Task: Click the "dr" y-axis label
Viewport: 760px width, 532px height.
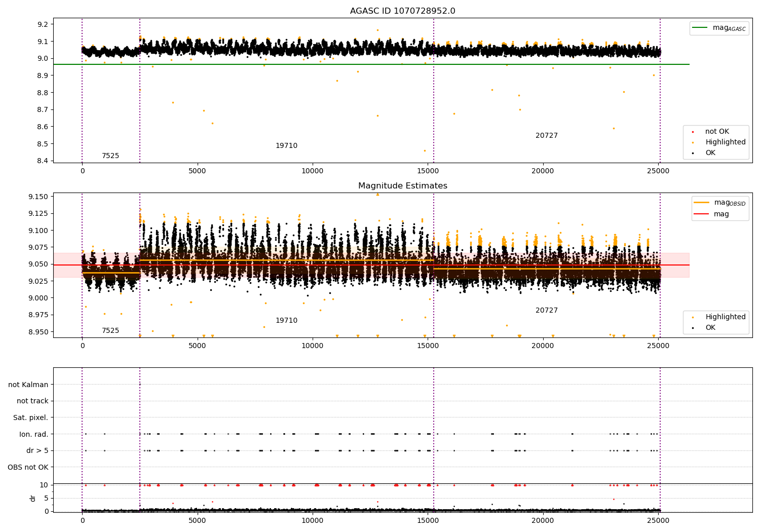Action: 33,498
